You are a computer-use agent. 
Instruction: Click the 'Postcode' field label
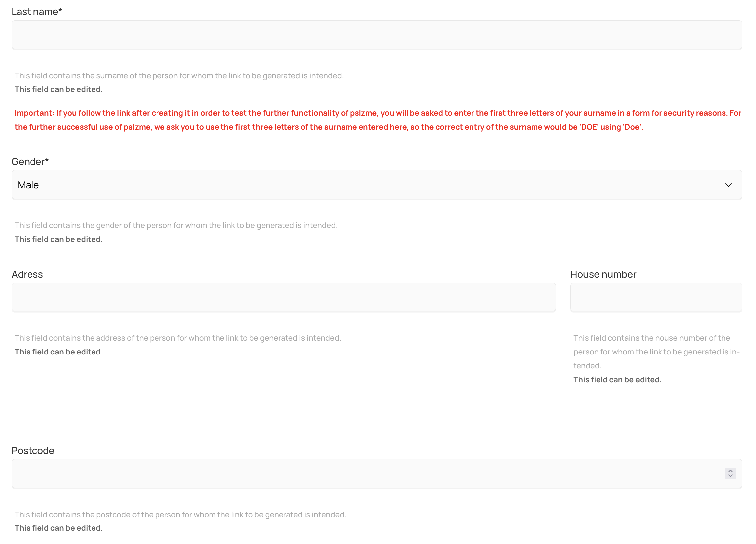pos(33,451)
